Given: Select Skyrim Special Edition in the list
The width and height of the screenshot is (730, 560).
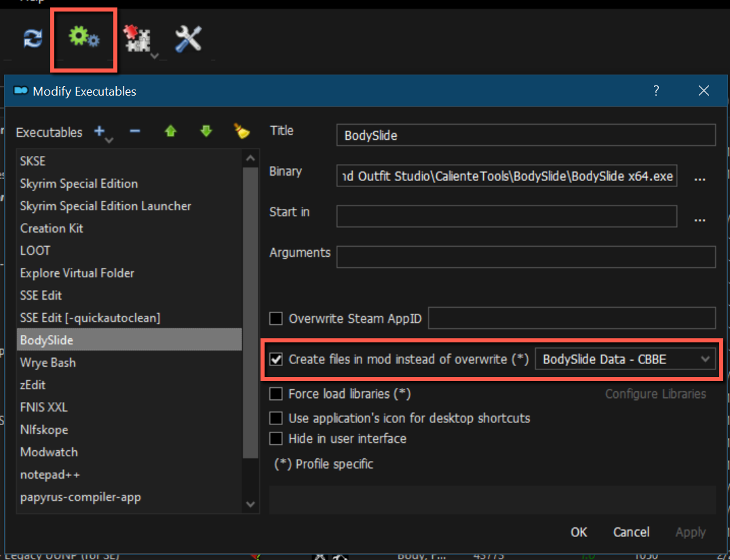Looking at the screenshot, I should pyautogui.click(x=130, y=183).
